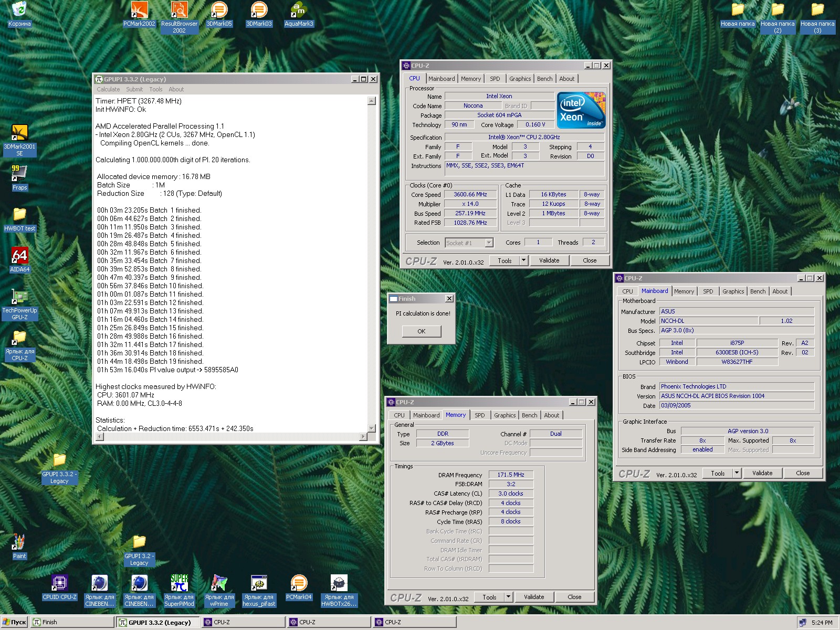Launch AIDA64 desktop icon
840x630 pixels.
19,259
